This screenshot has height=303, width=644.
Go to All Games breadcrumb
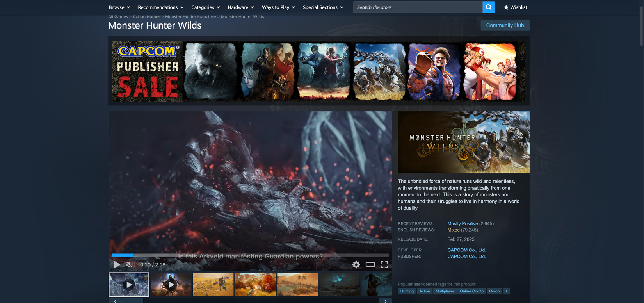click(x=118, y=16)
